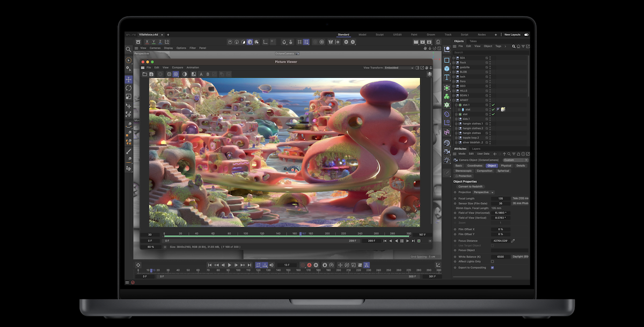This screenshot has height=327, width=644.
Task: Add a Cube primitive from the object palette
Action: (x=447, y=69)
